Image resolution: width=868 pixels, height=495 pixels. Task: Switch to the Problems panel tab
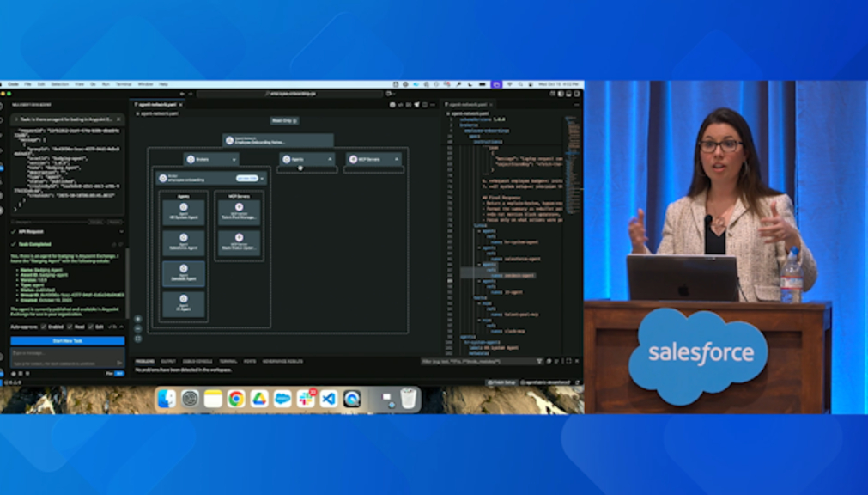[143, 361]
